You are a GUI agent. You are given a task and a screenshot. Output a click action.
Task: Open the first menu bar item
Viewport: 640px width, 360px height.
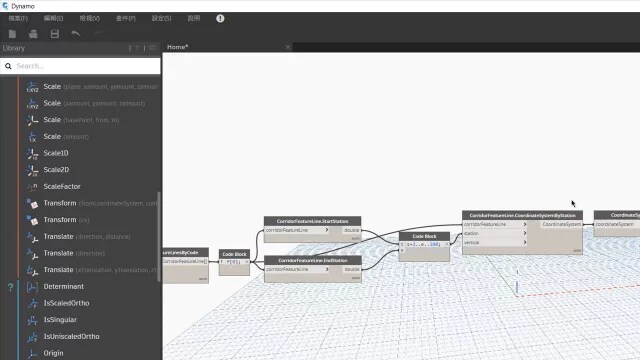tap(18, 18)
